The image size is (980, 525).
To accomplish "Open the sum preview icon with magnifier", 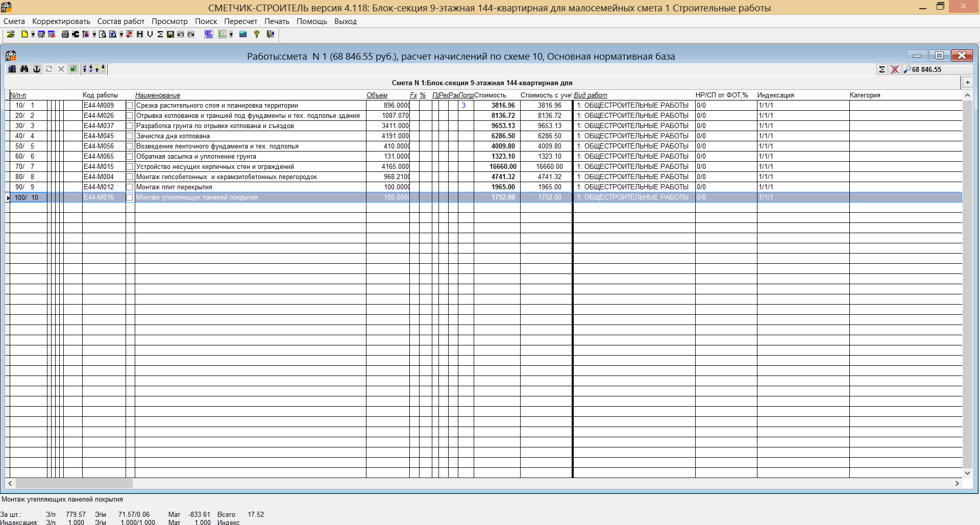I will pos(112,34).
